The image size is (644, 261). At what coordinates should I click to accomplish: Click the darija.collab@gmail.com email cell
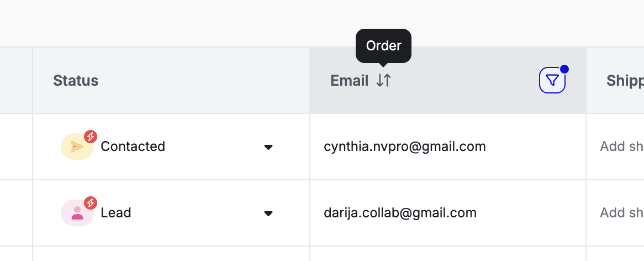pos(448,213)
